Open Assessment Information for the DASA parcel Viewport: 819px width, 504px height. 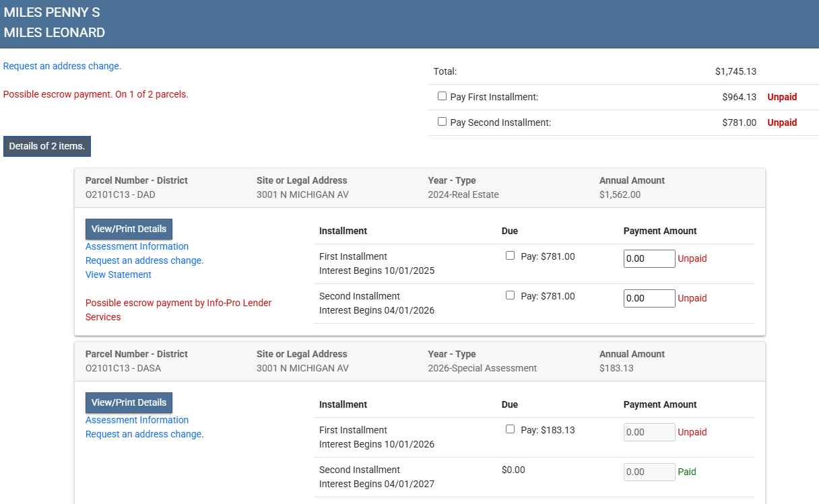(x=137, y=420)
